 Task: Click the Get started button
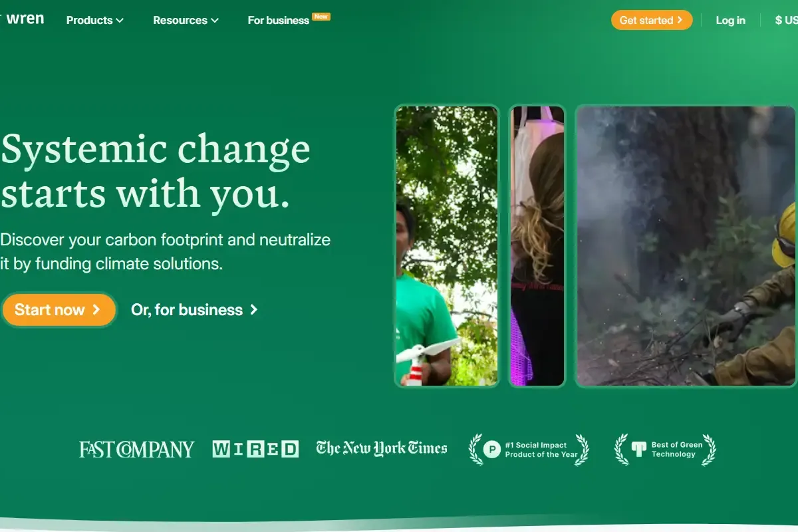point(652,20)
